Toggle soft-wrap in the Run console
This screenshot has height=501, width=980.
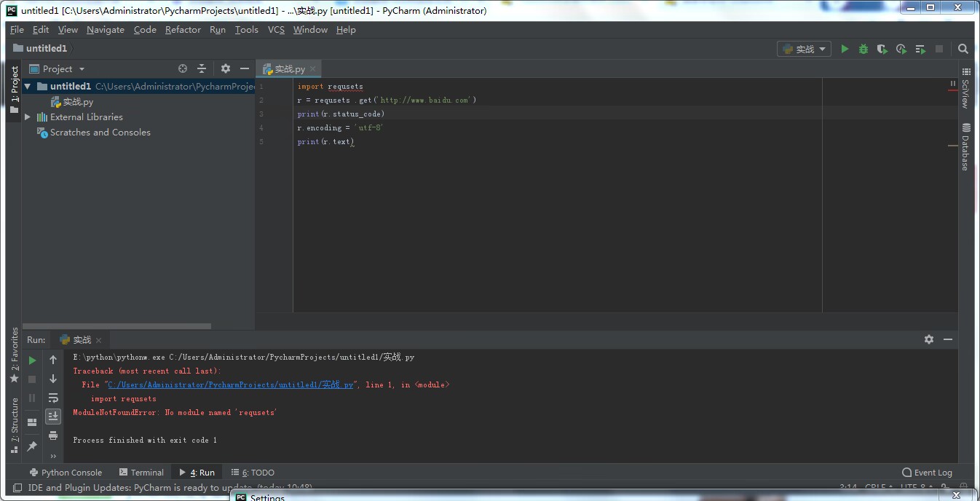[x=53, y=398]
